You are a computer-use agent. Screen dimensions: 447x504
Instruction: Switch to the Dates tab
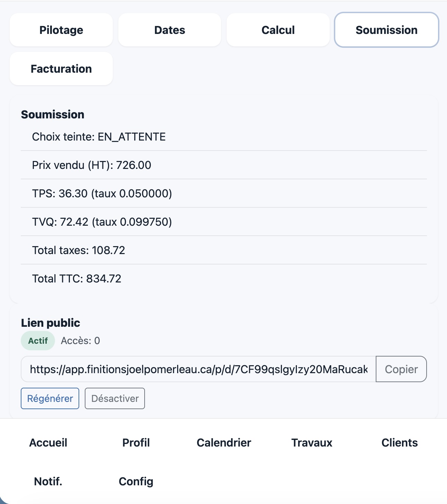pyautogui.click(x=170, y=30)
